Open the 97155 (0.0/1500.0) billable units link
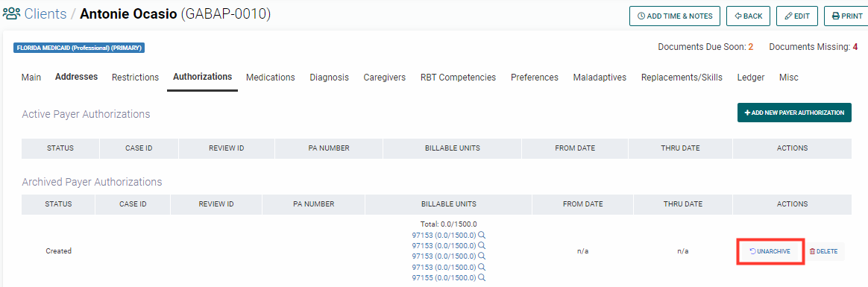 point(444,277)
